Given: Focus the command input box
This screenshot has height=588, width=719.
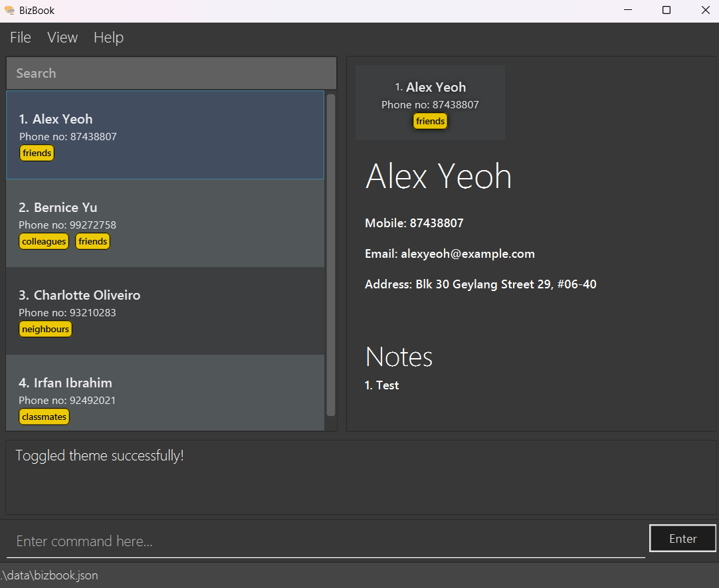Looking at the screenshot, I should pos(326,541).
